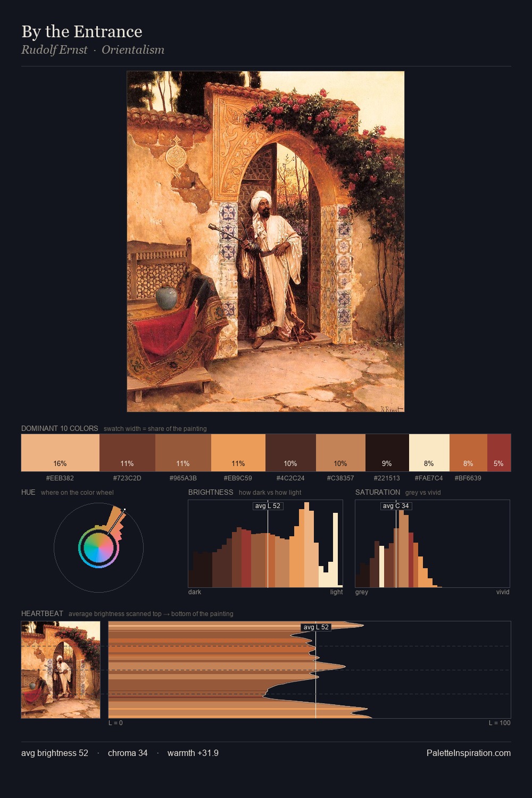
Task: Click 'where on the color wheel' caption
Action: 77,493
